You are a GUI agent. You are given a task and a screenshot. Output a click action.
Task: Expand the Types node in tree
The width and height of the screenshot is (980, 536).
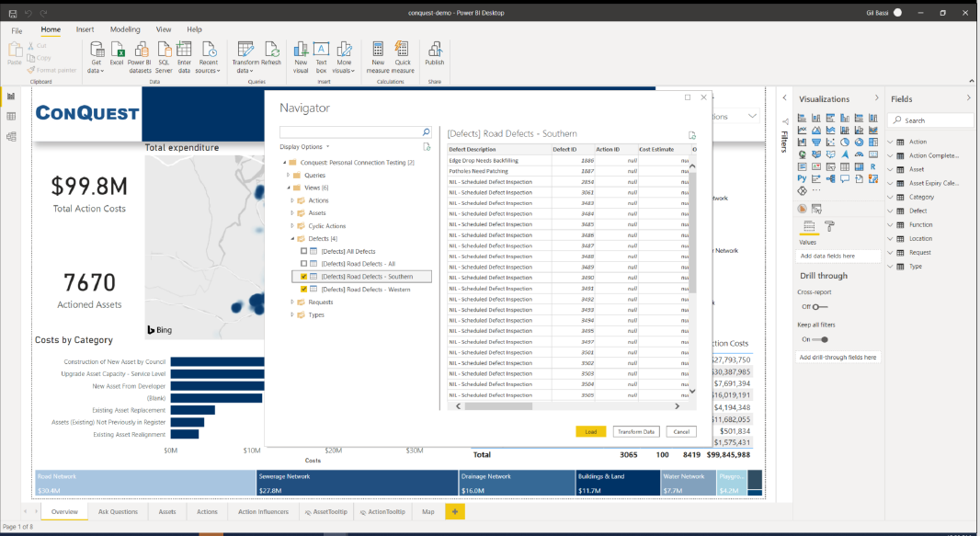point(292,314)
